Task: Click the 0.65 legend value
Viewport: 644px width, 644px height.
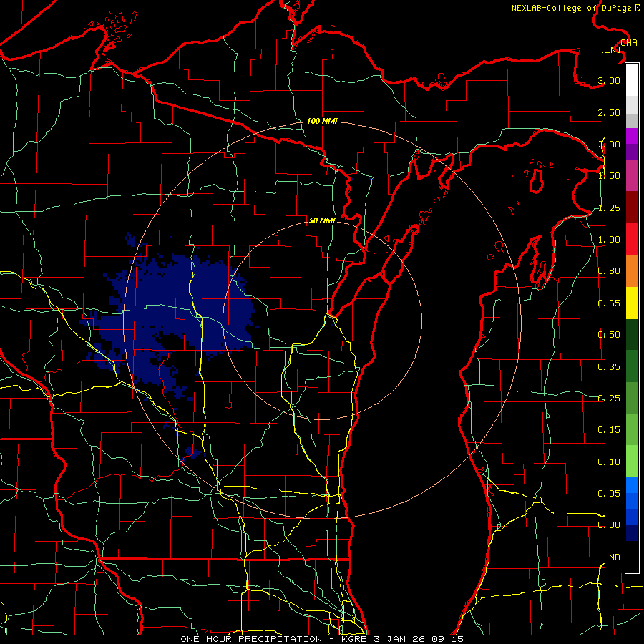Action: pyautogui.click(x=609, y=303)
